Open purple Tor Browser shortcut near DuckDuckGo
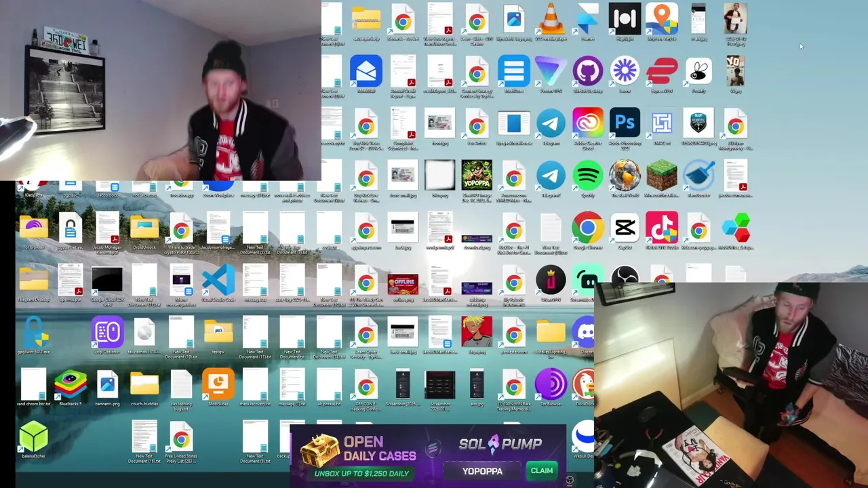Viewport: 868px width, 488px height. [x=551, y=385]
